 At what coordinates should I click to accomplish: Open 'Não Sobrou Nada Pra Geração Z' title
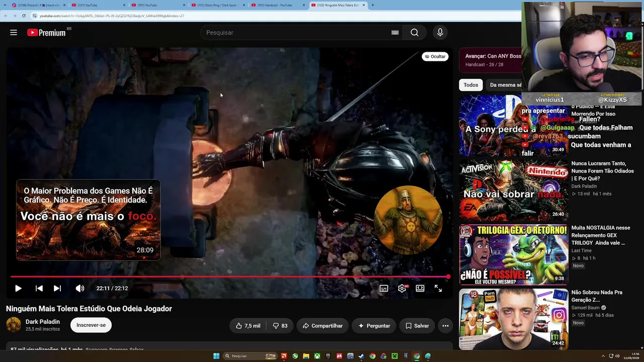coord(597,296)
